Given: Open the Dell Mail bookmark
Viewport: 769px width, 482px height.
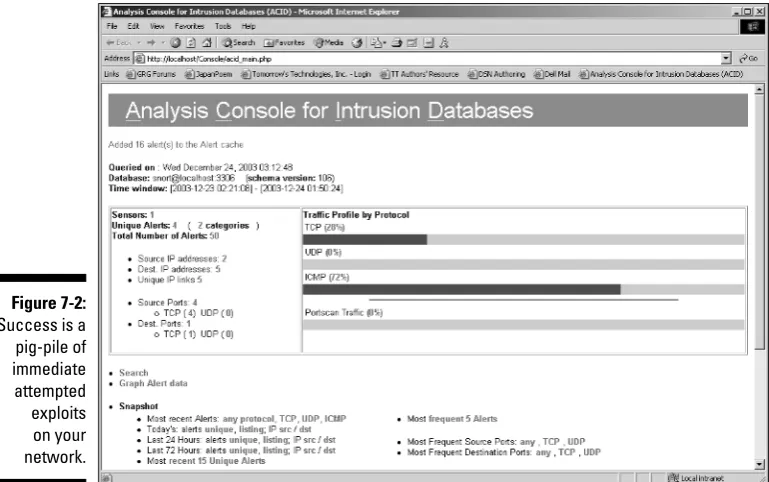Looking at the screenshot, I should [x=552, y=74].
